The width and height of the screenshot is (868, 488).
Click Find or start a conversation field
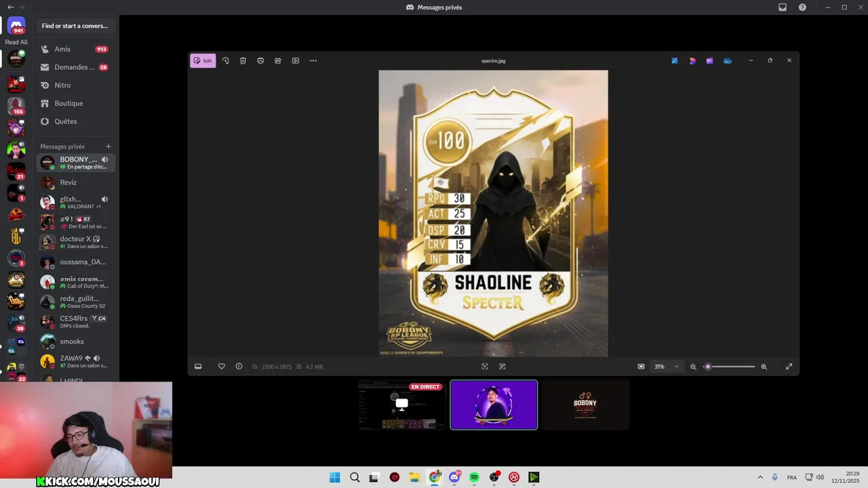[75, 26]
